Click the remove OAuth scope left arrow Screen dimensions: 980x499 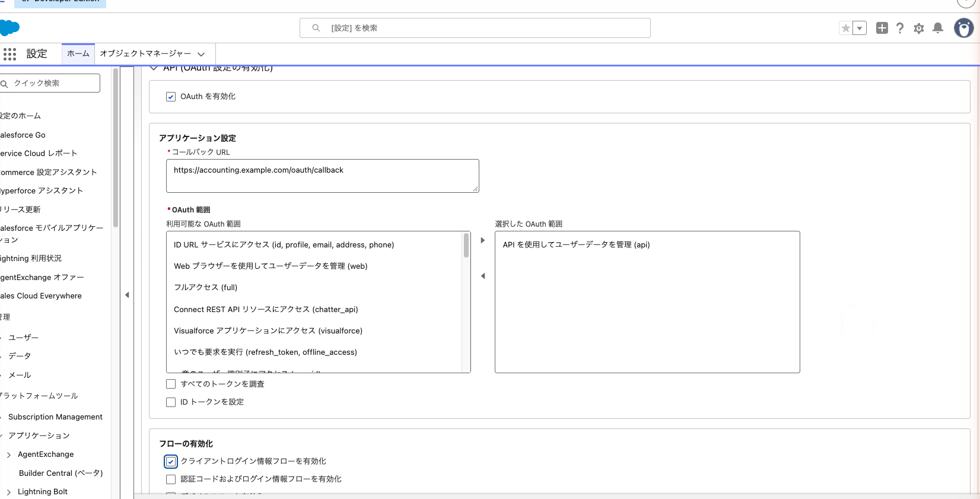pos(483,276)
